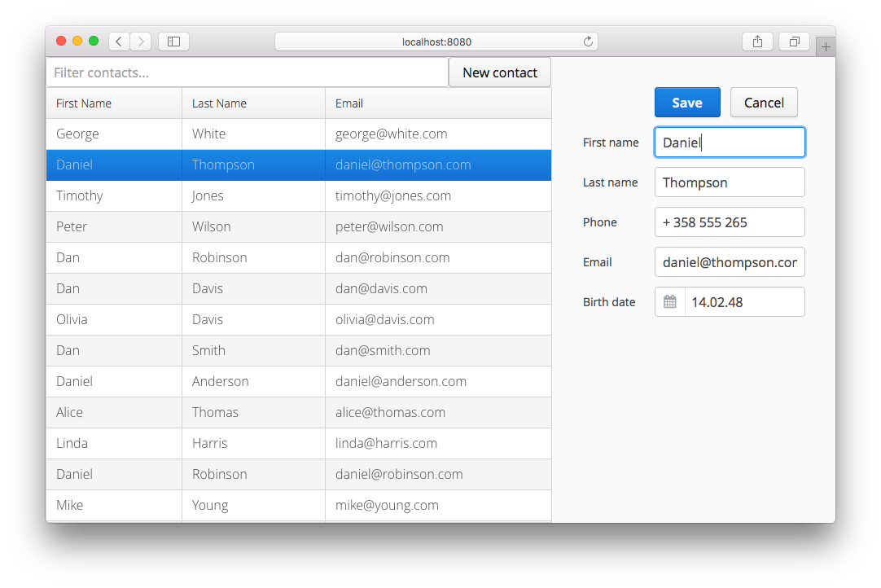Click the Cancel button
This screenshot has width=881, height=588.
(x=763, y=102)
